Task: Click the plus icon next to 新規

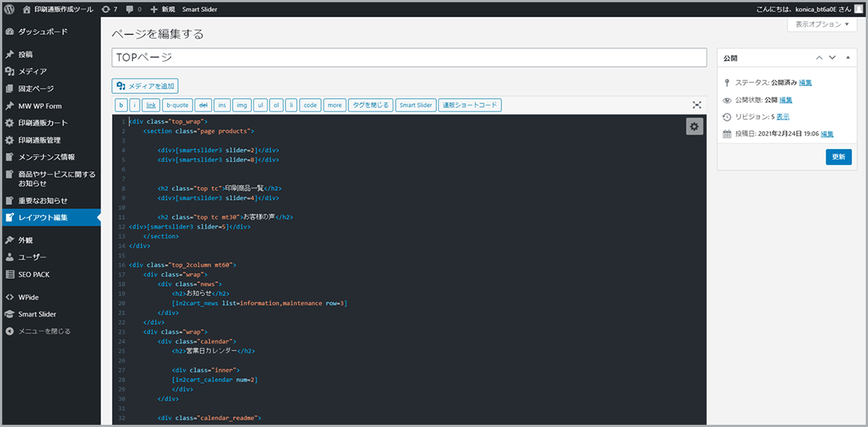Action: point(155,9)
